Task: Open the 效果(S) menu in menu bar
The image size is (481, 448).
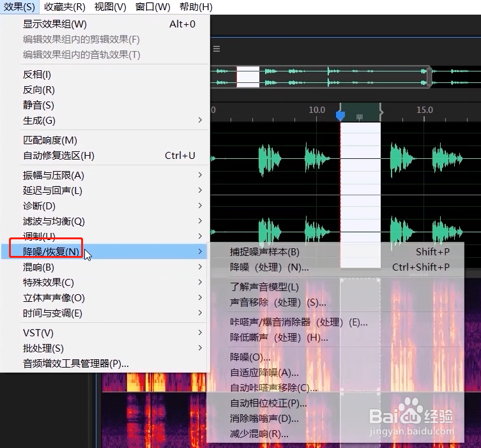Action: pyautogui.click(x=19, y=7)
